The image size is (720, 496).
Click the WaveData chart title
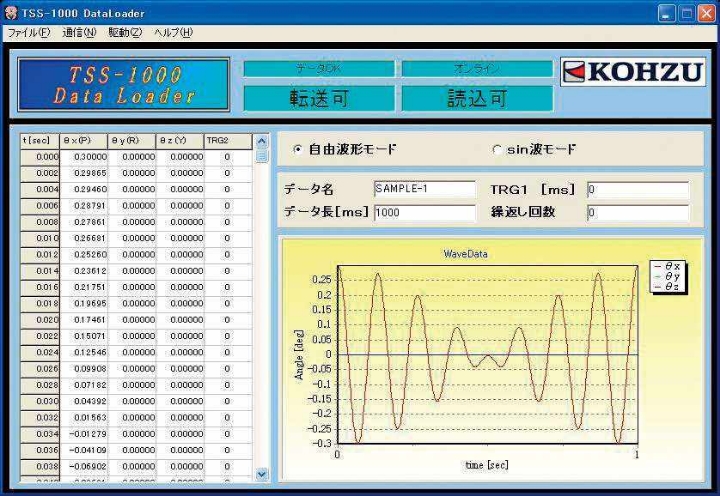pos(465,254)
